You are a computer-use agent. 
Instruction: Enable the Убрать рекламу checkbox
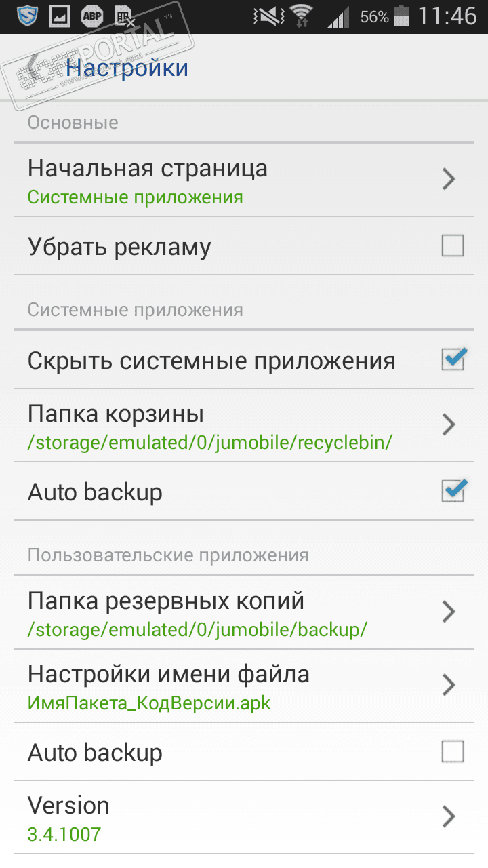click(x=452, y=245)
